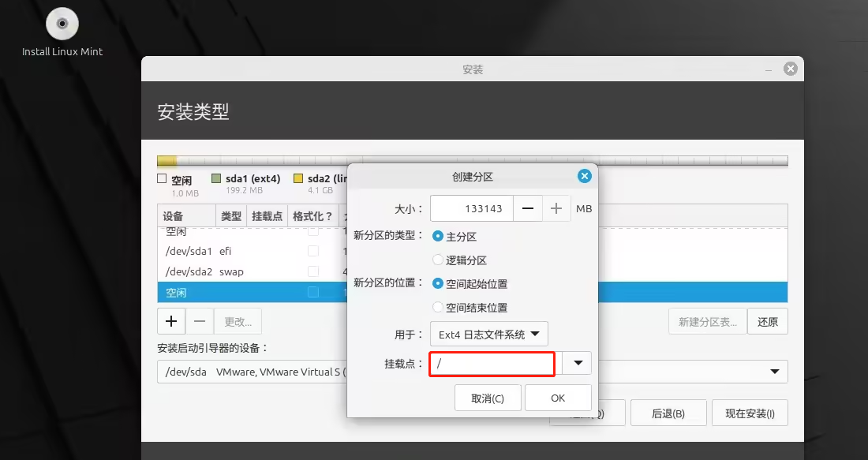Click the 后退(B) button

click(668, 413)
